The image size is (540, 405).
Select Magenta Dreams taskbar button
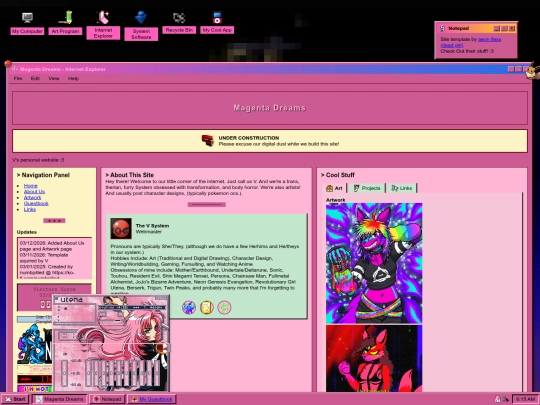point(60,399)
